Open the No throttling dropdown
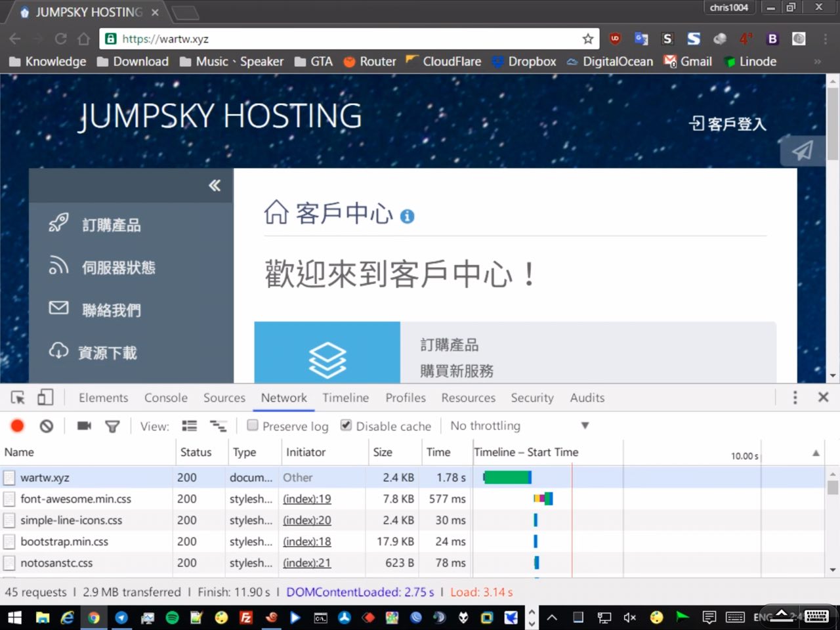840x630 pixels. 518,426
